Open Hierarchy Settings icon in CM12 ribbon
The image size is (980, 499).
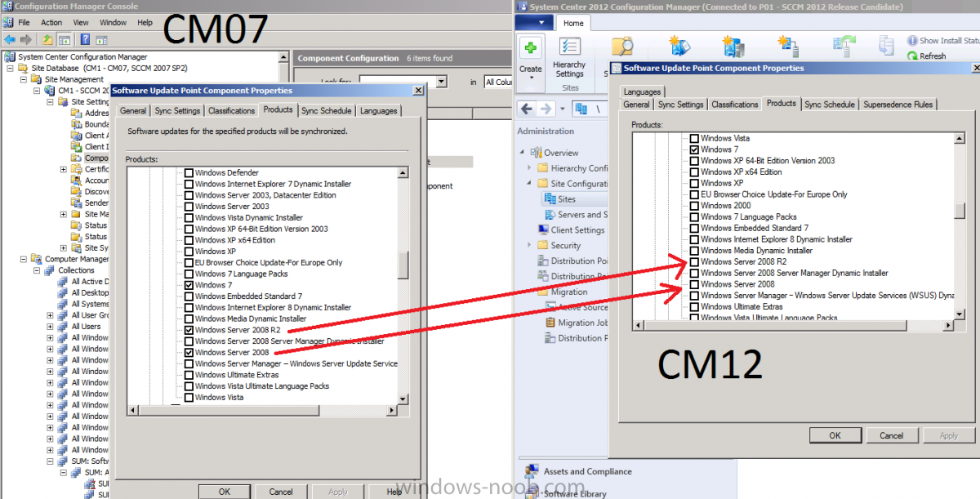click(569, 47)
